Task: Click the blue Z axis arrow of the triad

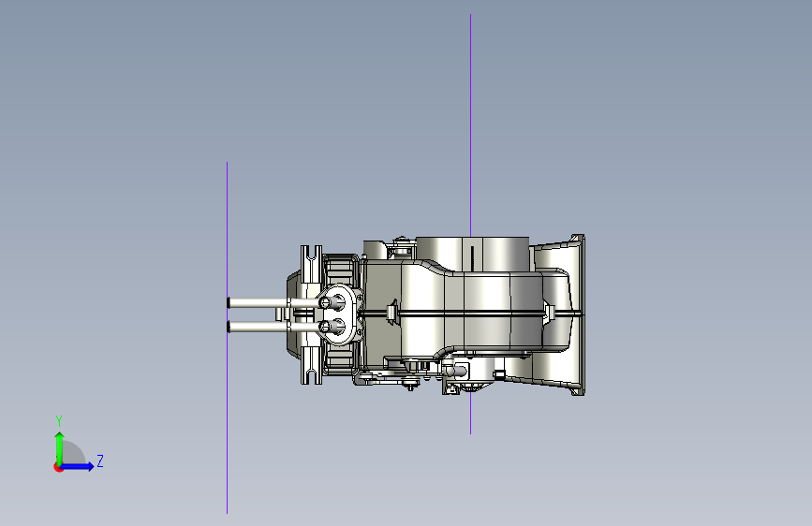Action: coord(77,466)
